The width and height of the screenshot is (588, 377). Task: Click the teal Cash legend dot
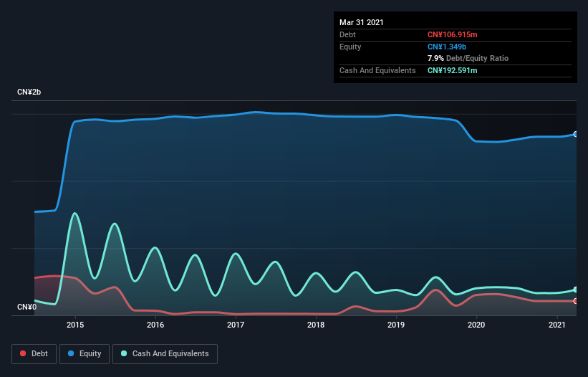(x=124, y=353)
